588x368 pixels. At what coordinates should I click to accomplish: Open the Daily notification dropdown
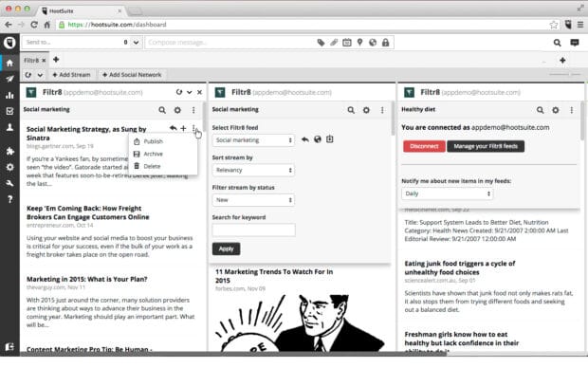tap(448, 193)
